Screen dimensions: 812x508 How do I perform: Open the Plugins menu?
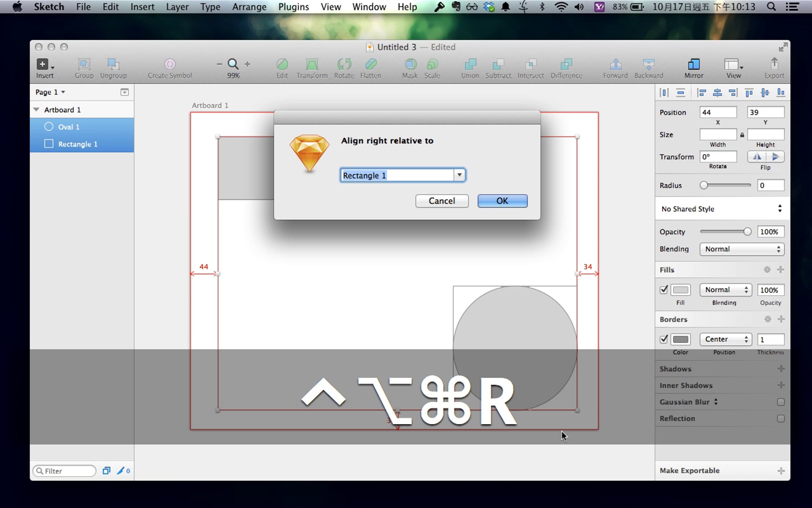tap(294, 7)
